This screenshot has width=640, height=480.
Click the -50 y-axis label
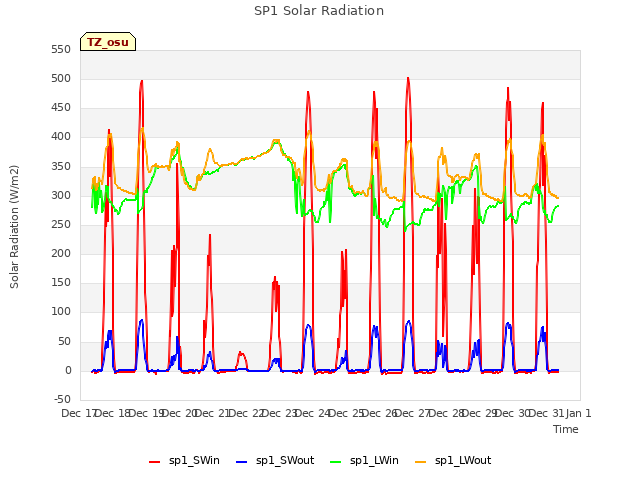pyautogui.click(x=62, y=399)
